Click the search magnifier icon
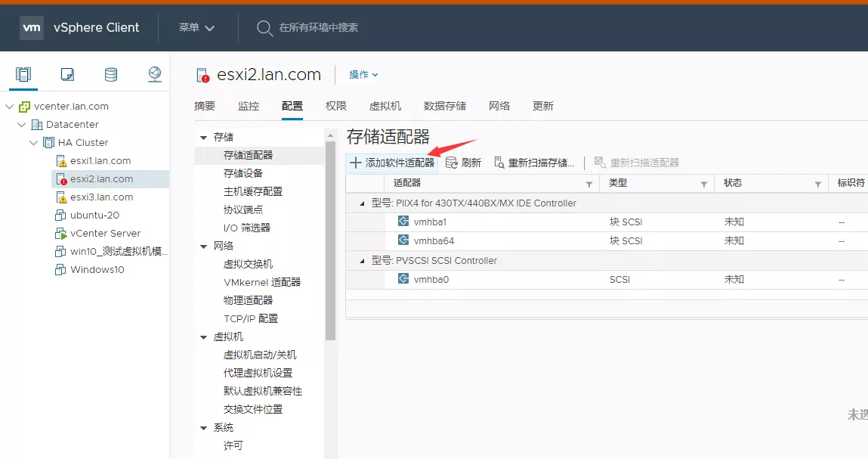 tap(264, 28)
